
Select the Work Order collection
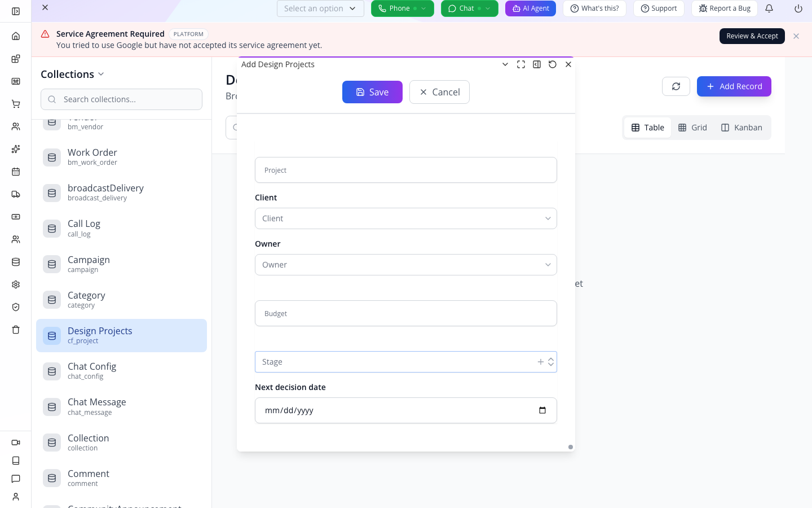click(x=121, y=157)
